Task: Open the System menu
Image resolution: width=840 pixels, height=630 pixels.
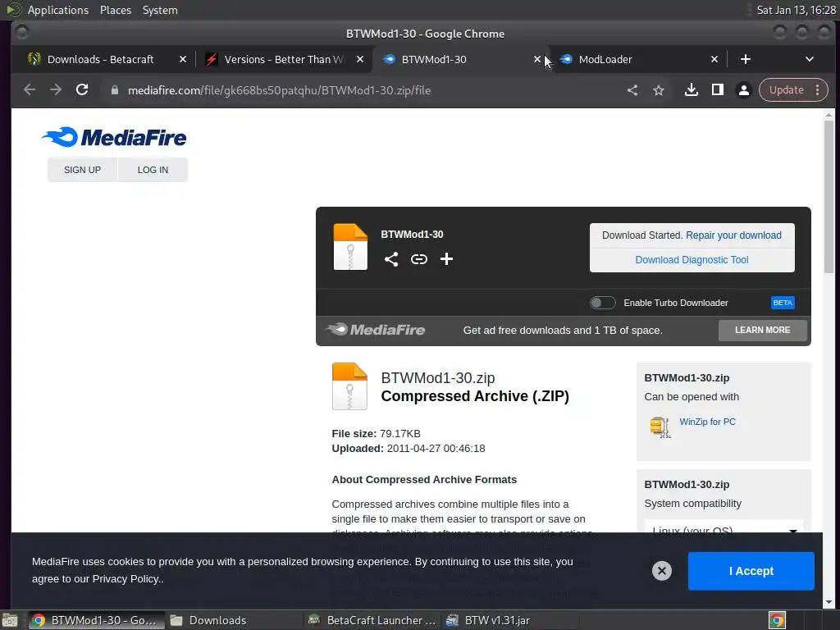Action: [160, 10]
